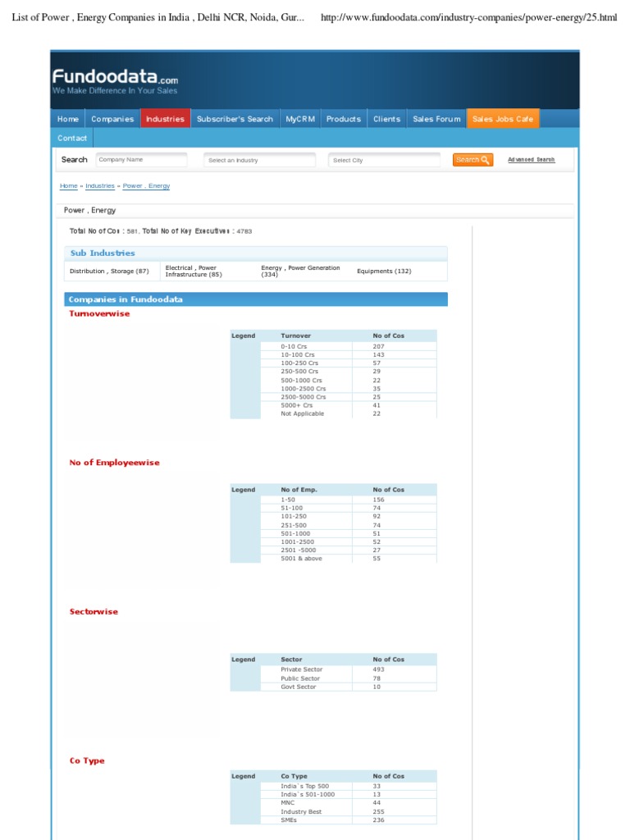Click the Turnoverwise section heading
This screenshot has width=630, height=840.
coord(99,313)
